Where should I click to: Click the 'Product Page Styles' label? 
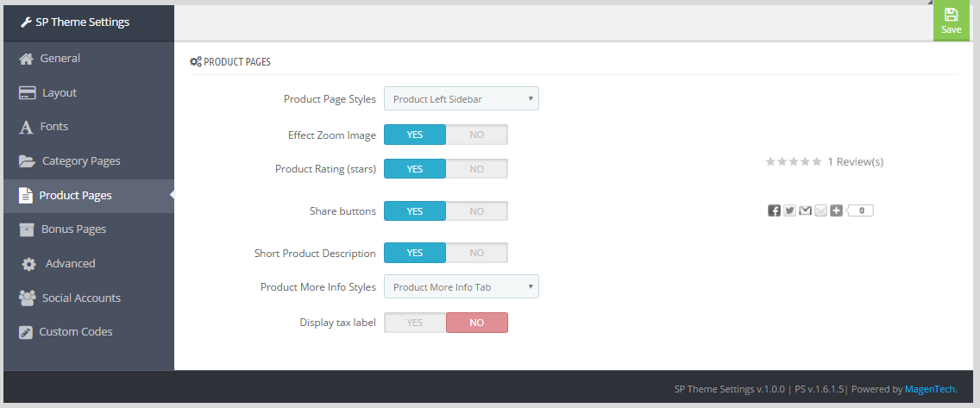point(330,98)
